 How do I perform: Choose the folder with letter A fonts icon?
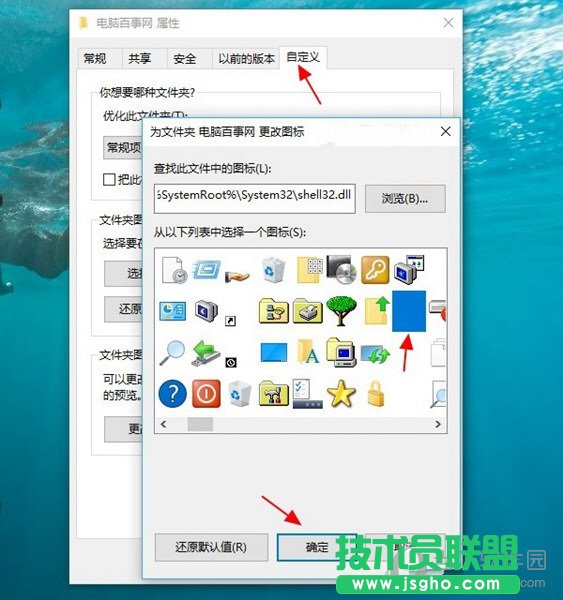coord(308,352)
